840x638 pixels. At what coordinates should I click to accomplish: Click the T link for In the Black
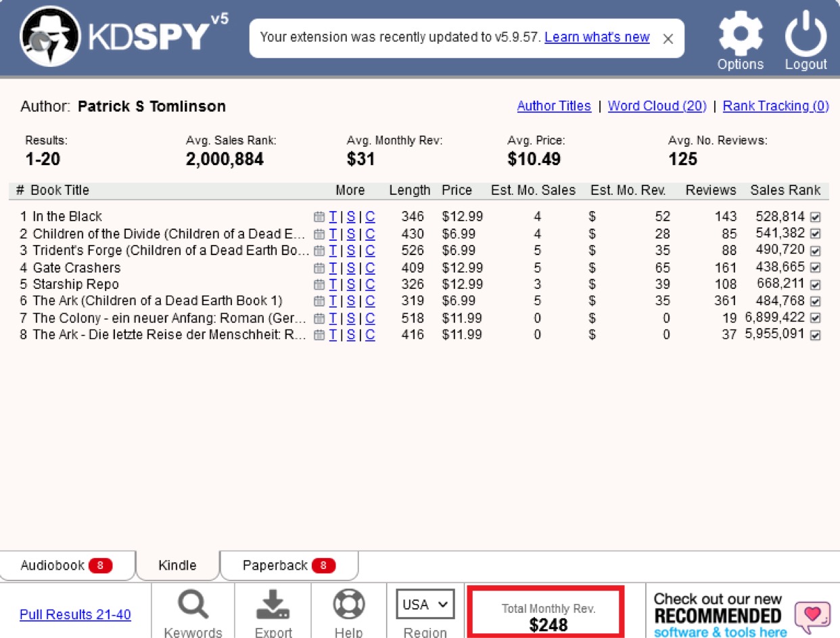click(333, 217)
